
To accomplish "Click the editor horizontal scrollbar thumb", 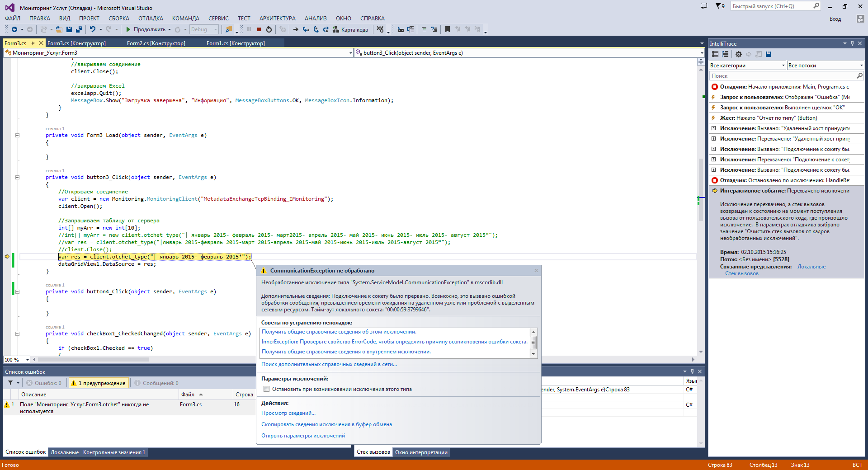I will 93,360.
